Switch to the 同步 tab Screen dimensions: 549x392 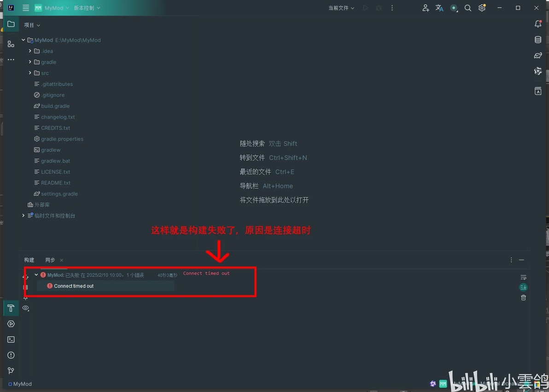coord(50,260)
